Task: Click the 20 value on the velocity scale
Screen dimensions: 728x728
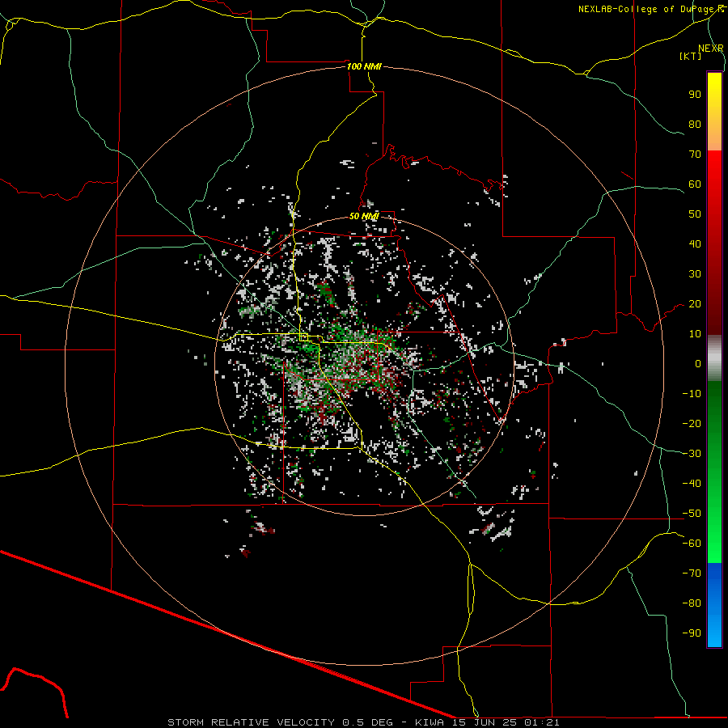Action: (x=695, y=303)
